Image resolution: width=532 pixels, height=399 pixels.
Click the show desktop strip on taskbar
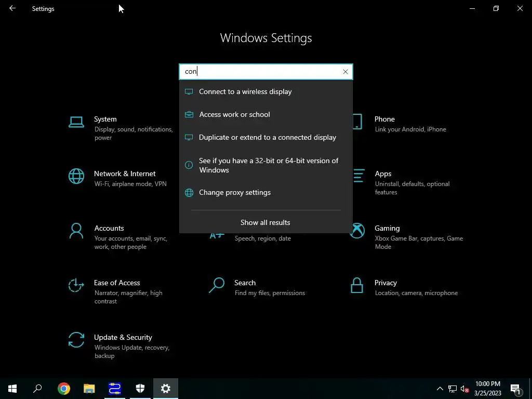coord(530,389)
